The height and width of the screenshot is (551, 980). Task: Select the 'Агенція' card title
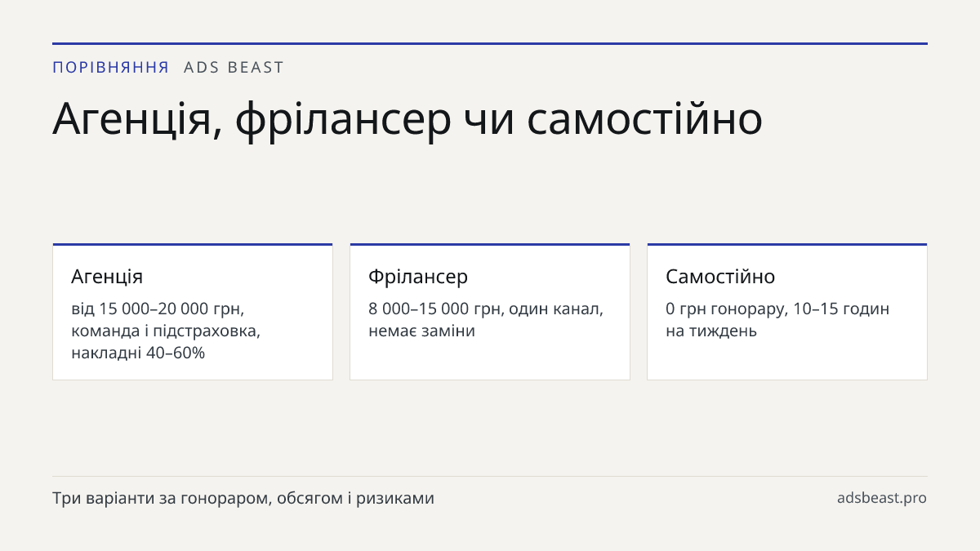(107, 276)
